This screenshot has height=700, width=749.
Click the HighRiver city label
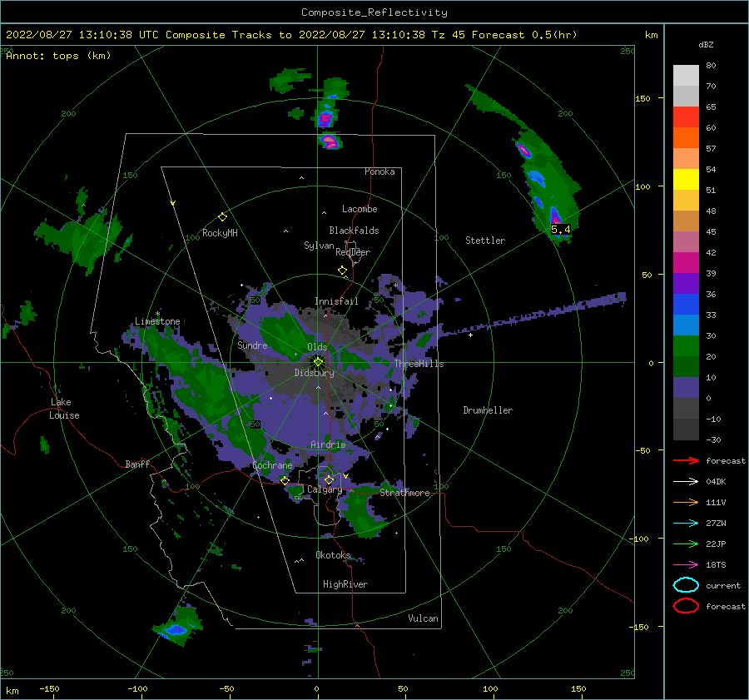345,584
